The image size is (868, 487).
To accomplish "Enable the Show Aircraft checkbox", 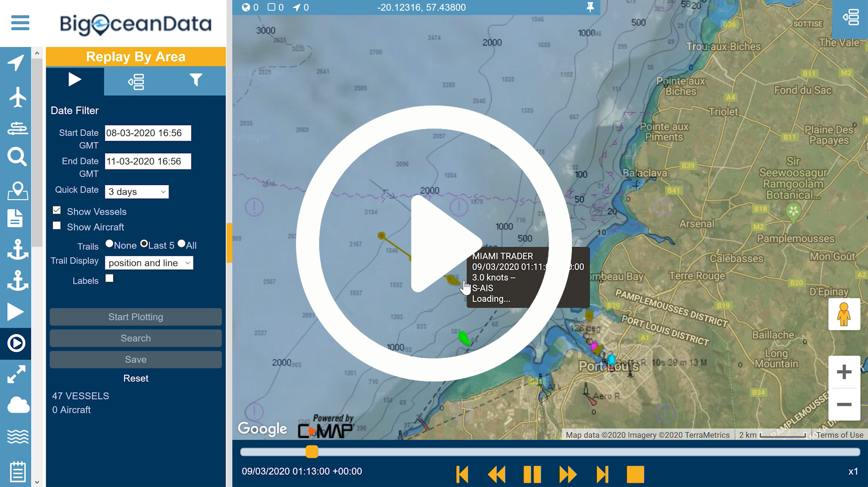I will coord(57,226).
